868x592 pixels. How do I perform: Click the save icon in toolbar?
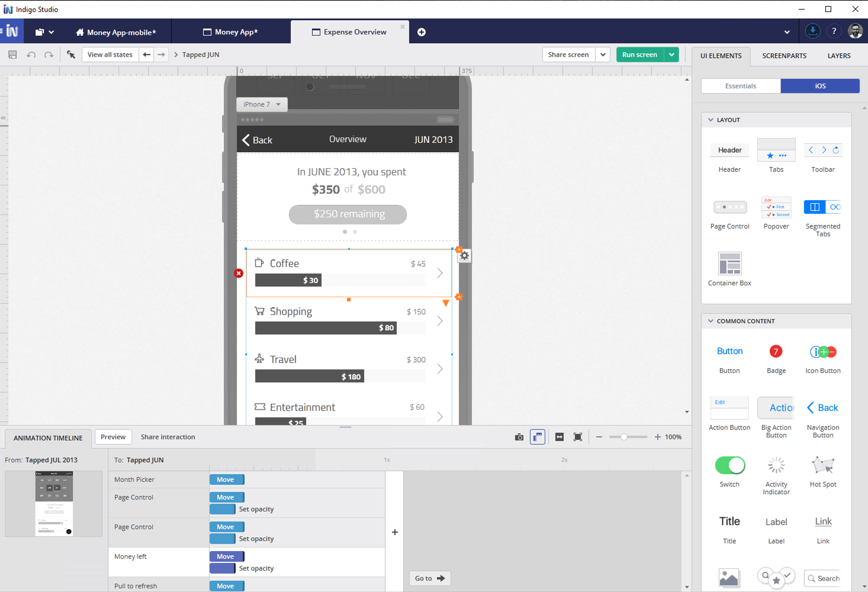tap(12, 54)
